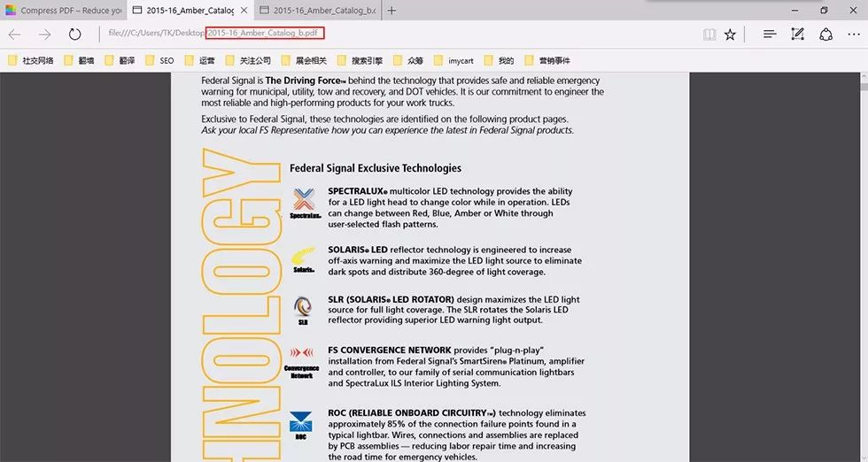
Task: Go back with the back arrow
Action: (14, 35)
